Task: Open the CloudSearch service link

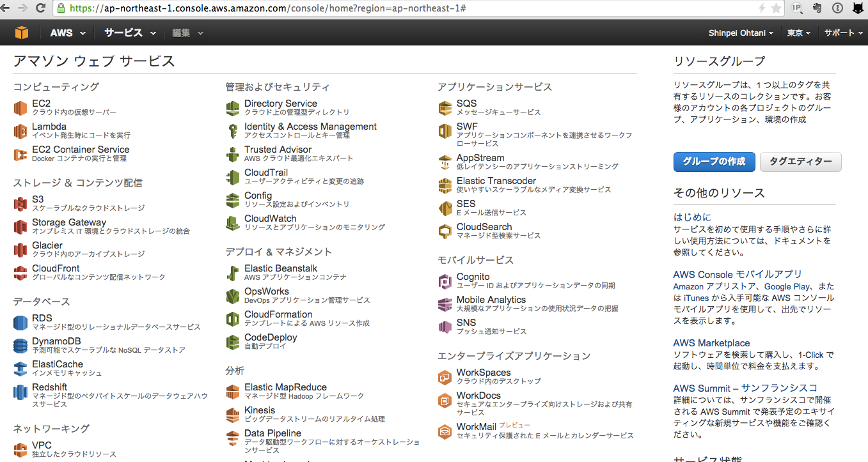Action: click(484, 227)
